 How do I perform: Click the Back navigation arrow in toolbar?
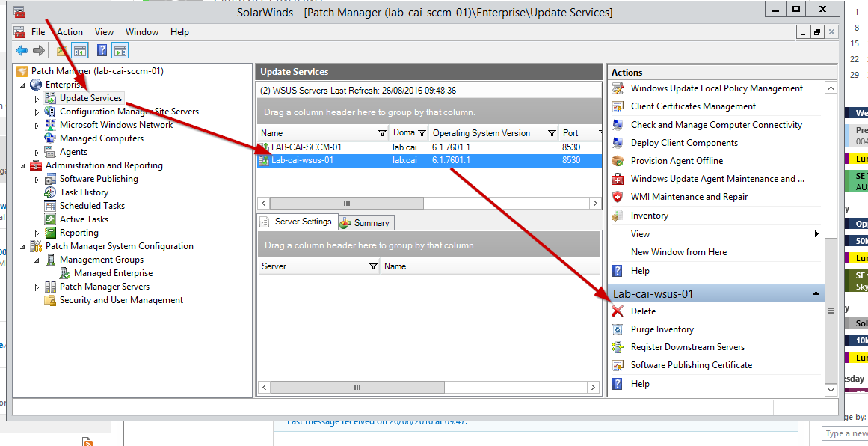[x=22, y=51]
